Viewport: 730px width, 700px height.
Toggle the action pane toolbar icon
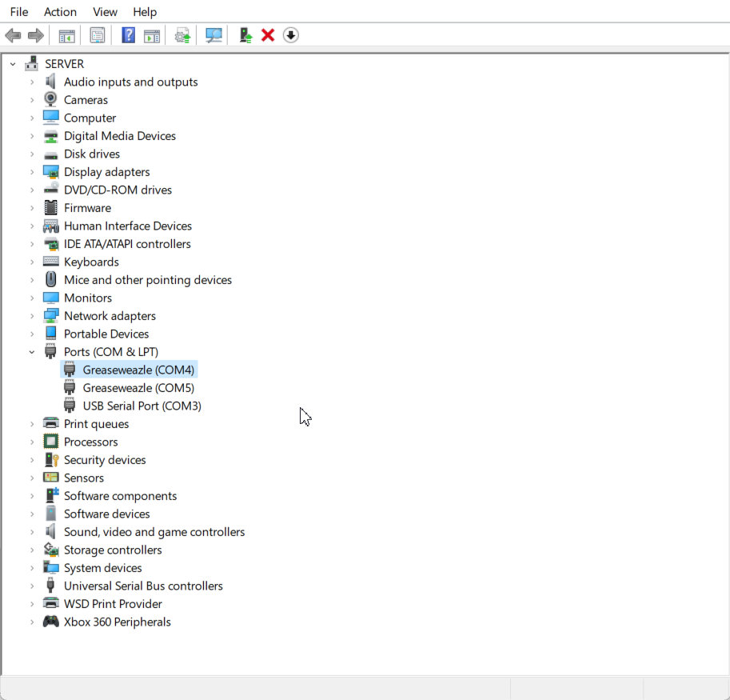point(152,35)
